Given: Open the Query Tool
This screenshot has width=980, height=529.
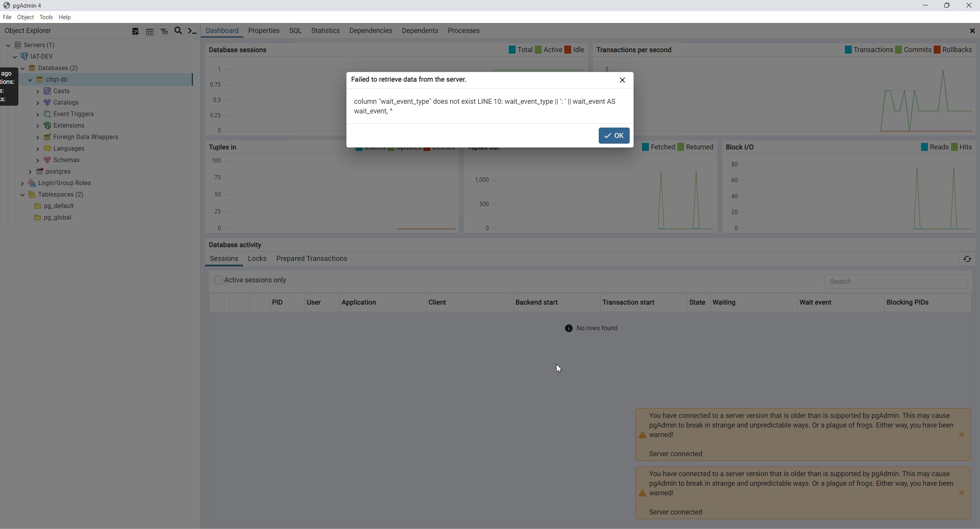Looking at the screenshot, I should pos(135,31).
